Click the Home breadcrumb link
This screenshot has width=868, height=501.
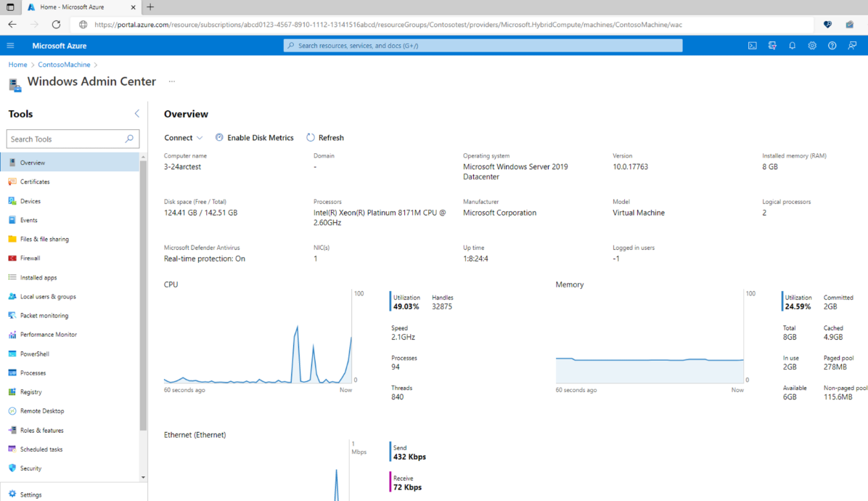pyautogui.click(x=17, y=65)
